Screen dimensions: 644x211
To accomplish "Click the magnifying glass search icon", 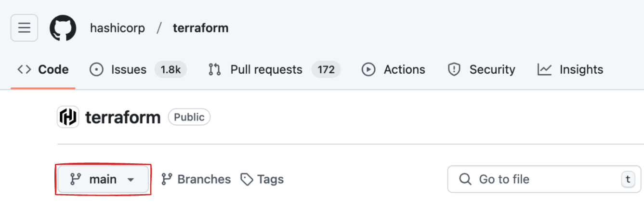I will 465,179.
